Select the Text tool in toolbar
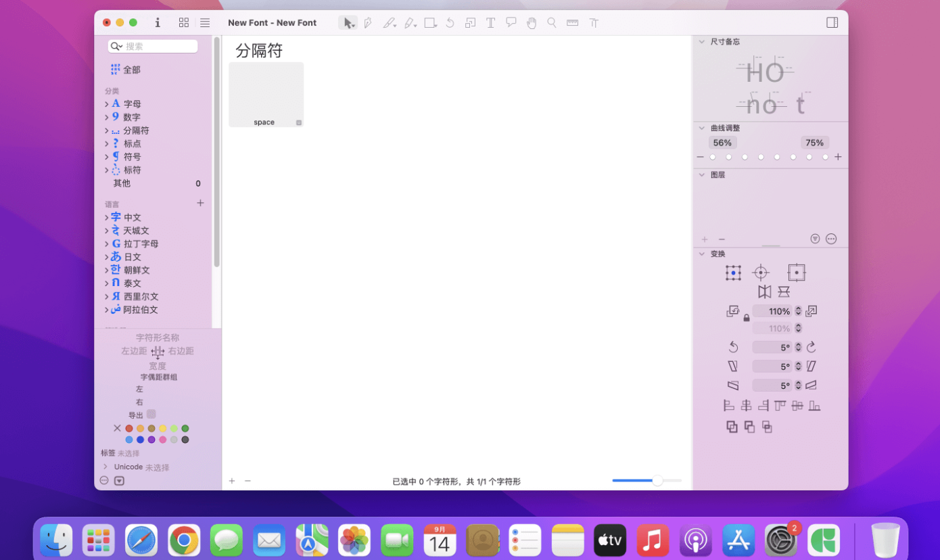The height and width of the screenshot is (560, 940). [491, 23]
